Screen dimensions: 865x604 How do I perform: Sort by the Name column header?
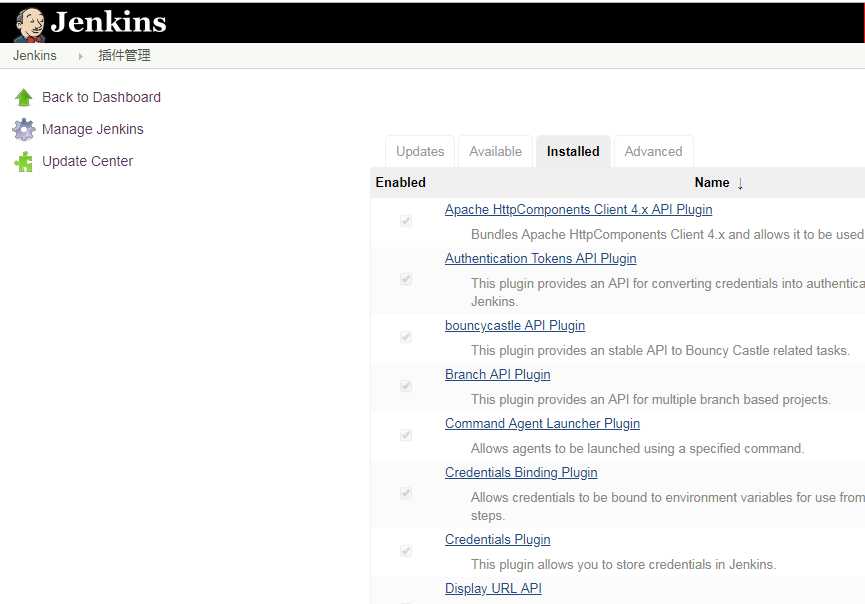(x=712, y=183)
